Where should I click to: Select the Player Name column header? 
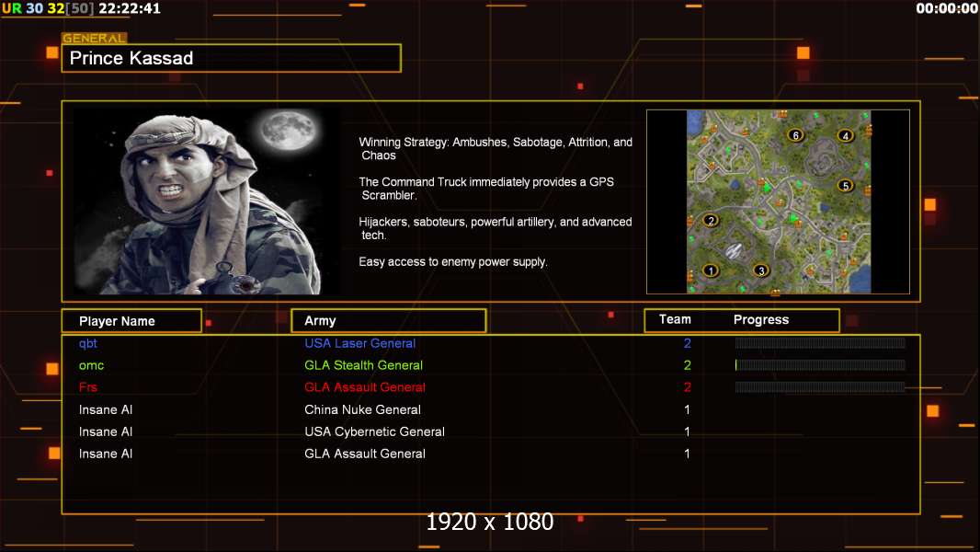[131, 321]
